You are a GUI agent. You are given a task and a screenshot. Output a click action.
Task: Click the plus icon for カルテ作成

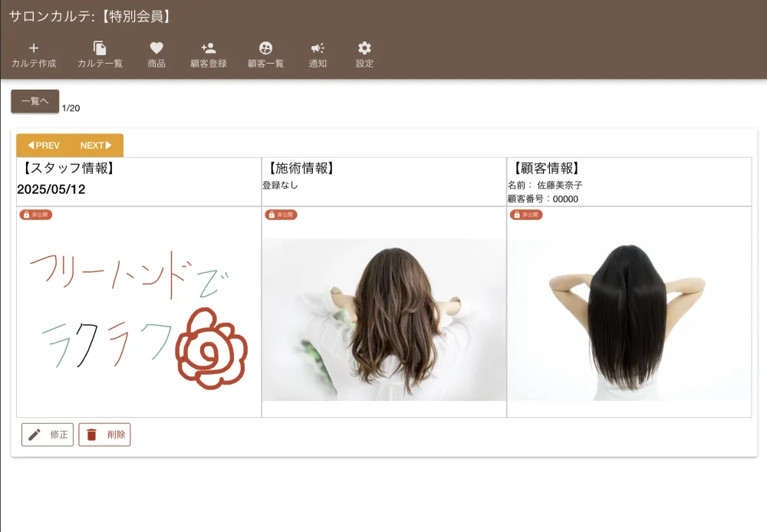[34, 48]
